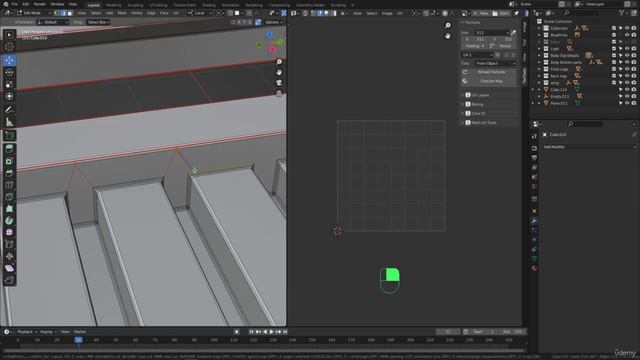
Task: Select the Smooth tool
Action: coord(9,232)
